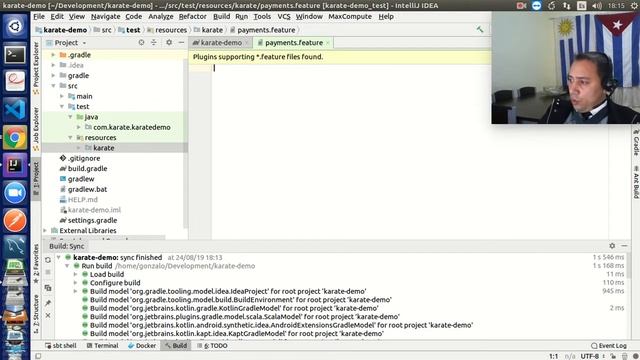Screen dimensions: 640x360
Task: Expand the main folder
Action: point(62,96)
